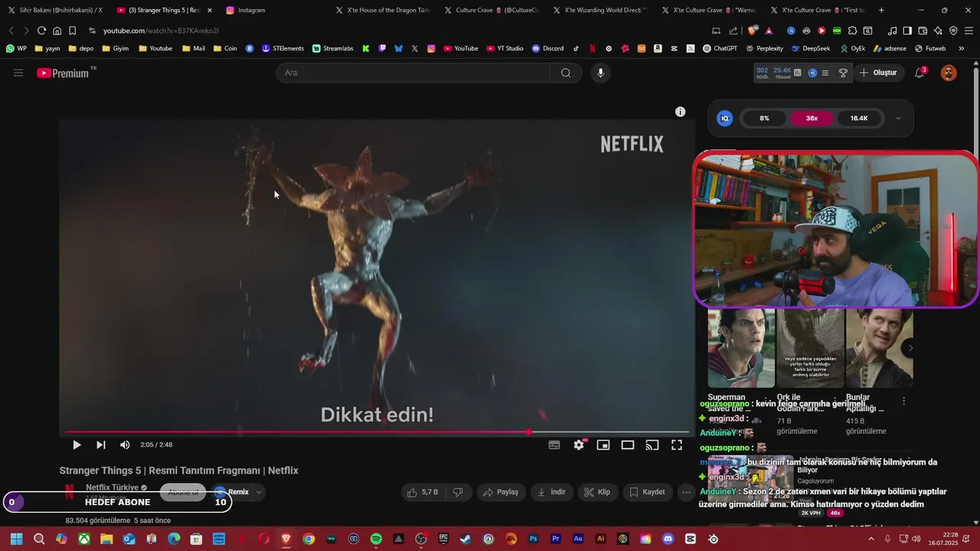Save video with Kaydet button
The image size is (980, 551).
tap(647, 492)
